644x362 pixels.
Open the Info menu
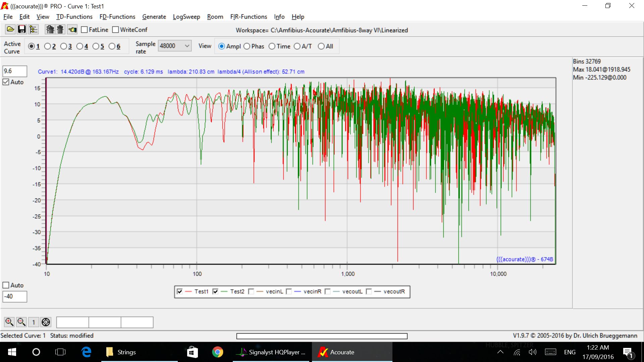[279, 17]
